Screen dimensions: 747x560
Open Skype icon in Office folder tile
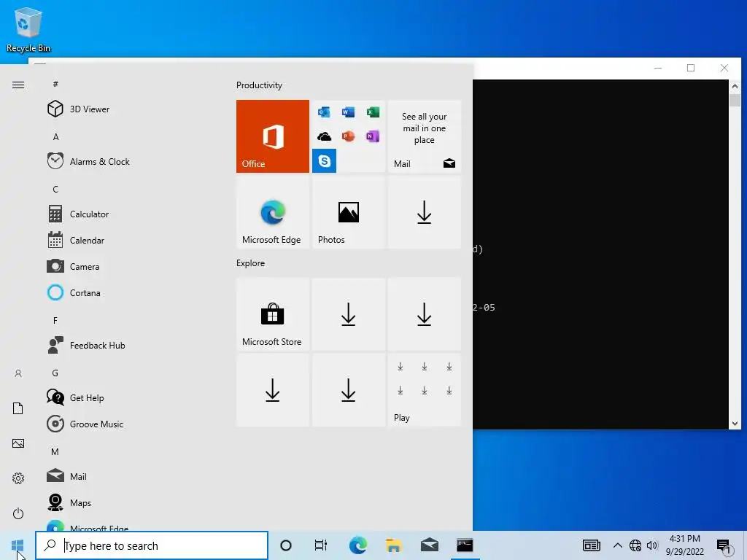324,161
